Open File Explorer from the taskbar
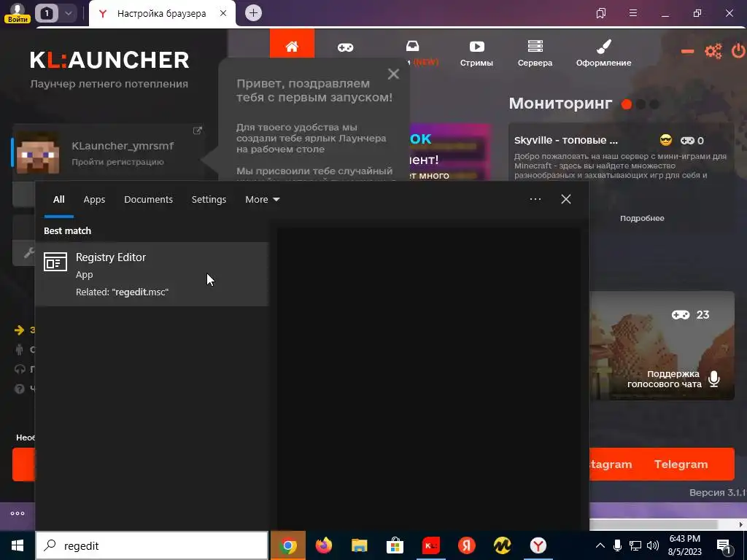This screenshot has width=747, height=560. click(359, 545)
